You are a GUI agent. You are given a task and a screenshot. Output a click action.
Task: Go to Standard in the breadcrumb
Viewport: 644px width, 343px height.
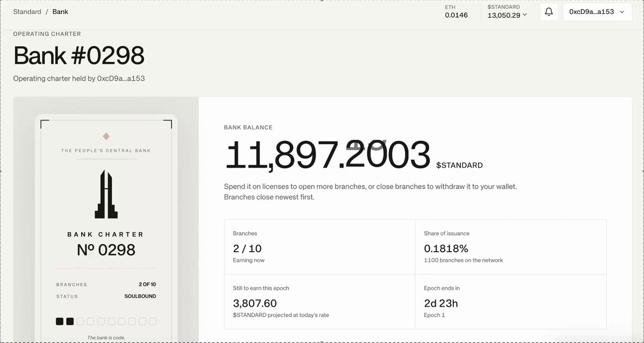[x=27, y=11]
